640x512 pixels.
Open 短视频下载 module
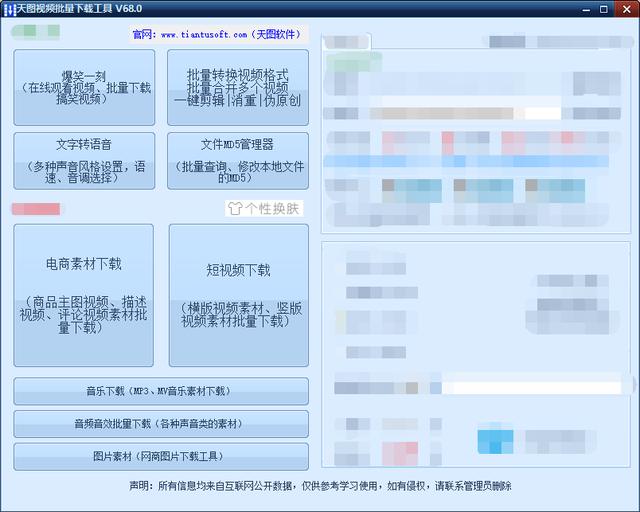coord(239,295)
